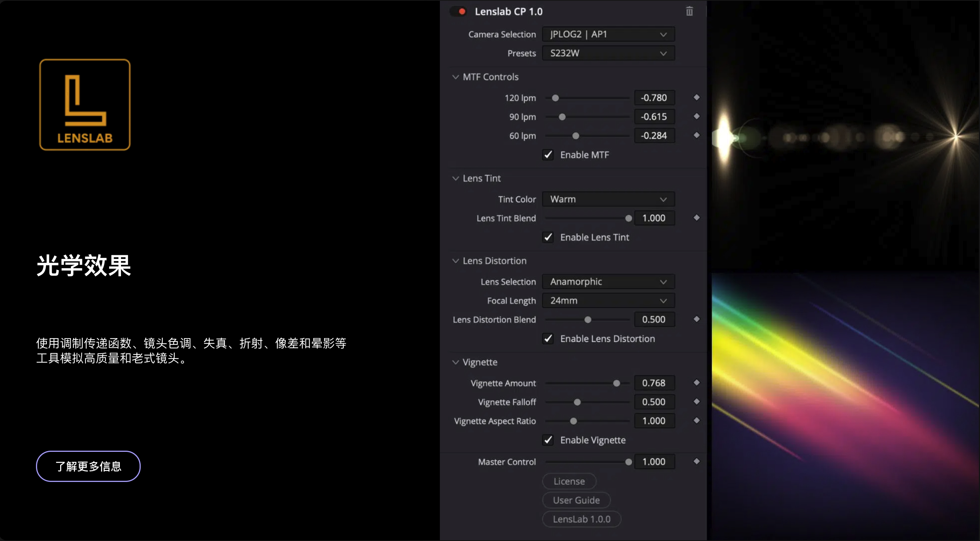Click the 60 lpm value field
The width and height of the screenshot is (980, 541).
654,136
